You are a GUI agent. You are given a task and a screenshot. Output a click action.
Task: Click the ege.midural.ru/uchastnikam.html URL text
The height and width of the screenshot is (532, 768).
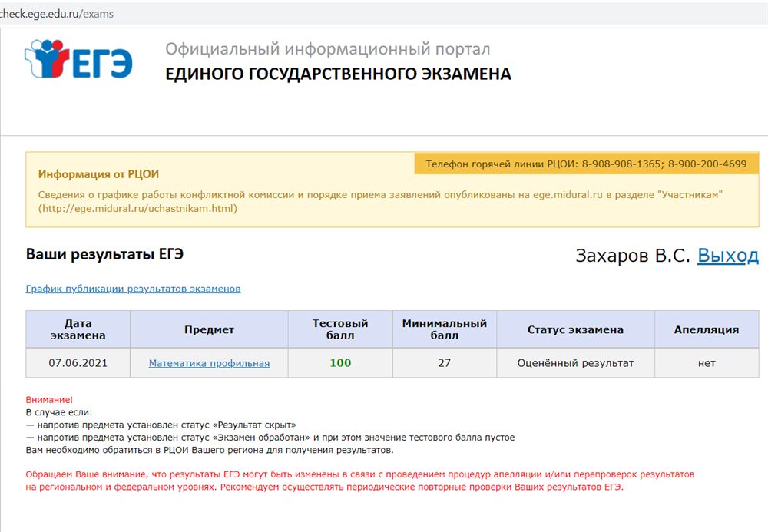[x=138, y=208]
